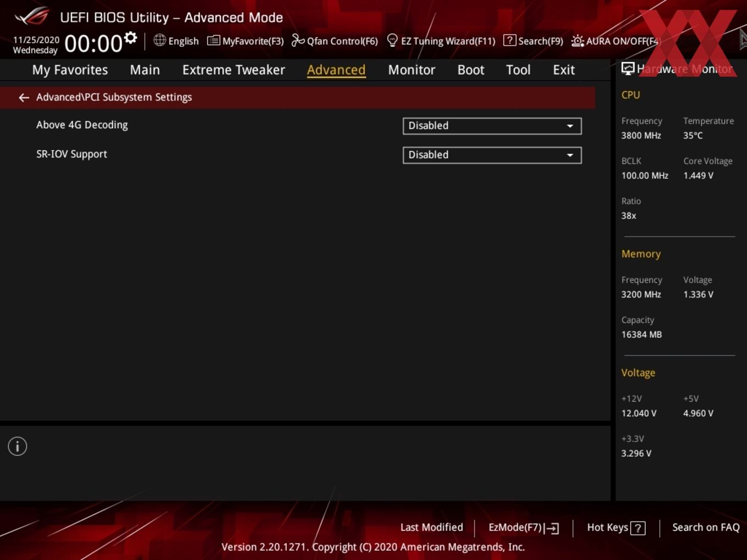Click the Ratio value 38x
The width and height of the screenshot is (747, 560).
click(x=628, y=216)
